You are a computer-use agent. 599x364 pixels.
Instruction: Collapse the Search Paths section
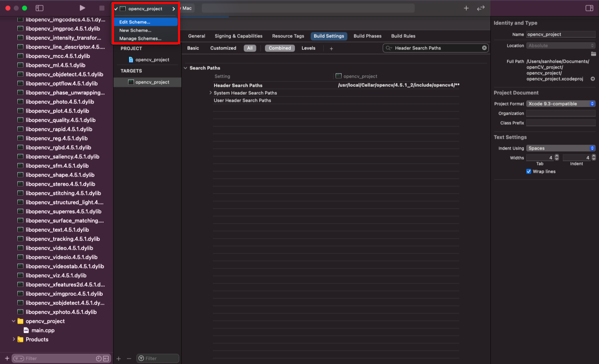pyautogui.click(x=186, y=68)
